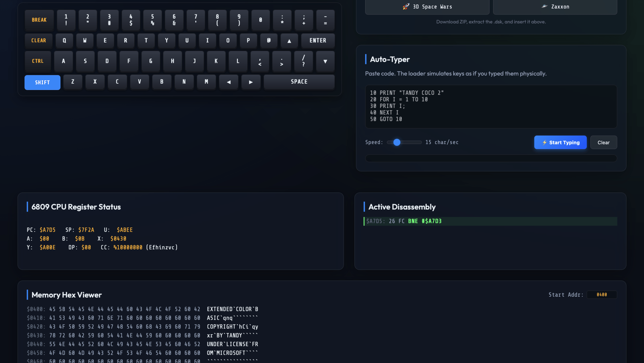The width and height of the screenshot is (644, 363).
Task: Click the $0400 memory row address
Action: 36,309
